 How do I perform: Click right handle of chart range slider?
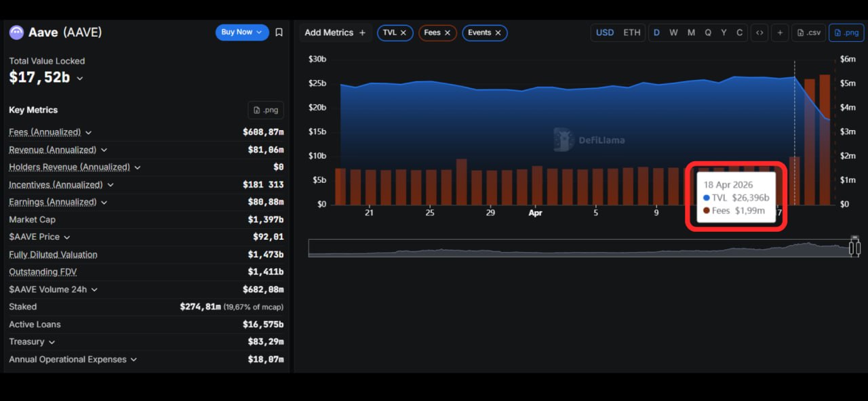(x=858, y=248)
